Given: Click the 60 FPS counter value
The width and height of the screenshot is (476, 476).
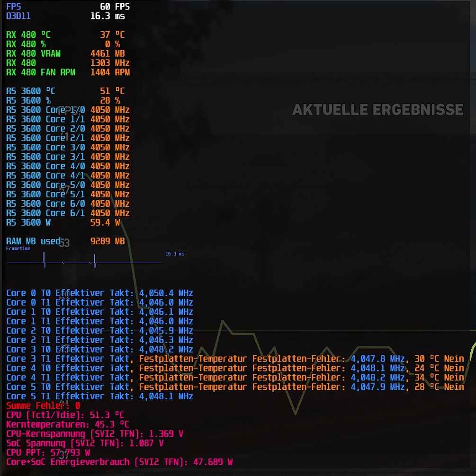Looking at the screenshot, I should click(x=115, y=7).
